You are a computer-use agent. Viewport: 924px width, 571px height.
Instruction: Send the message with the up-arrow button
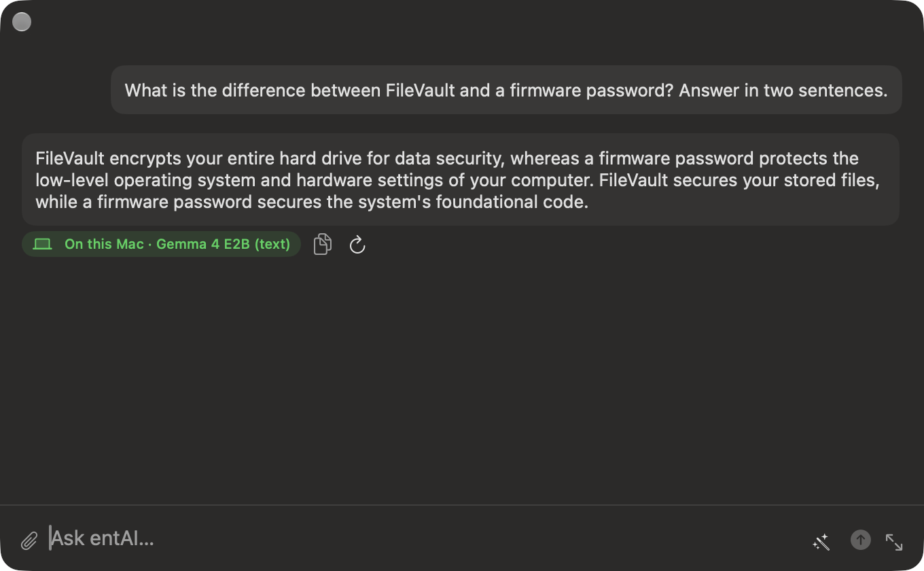pos(860,540)
